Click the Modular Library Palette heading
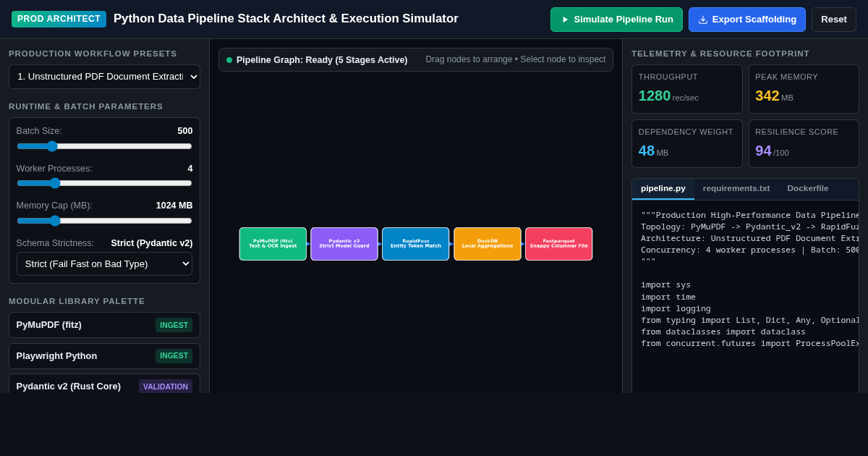Image resolution: width=868 pixels, height=456 pixels. click(77, 301)
